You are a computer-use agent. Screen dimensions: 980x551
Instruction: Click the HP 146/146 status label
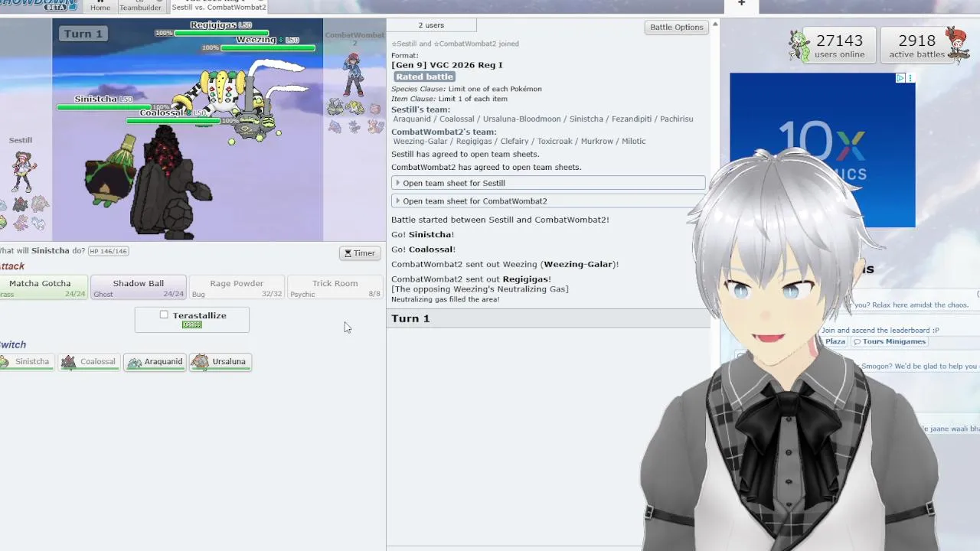point(108,251)
